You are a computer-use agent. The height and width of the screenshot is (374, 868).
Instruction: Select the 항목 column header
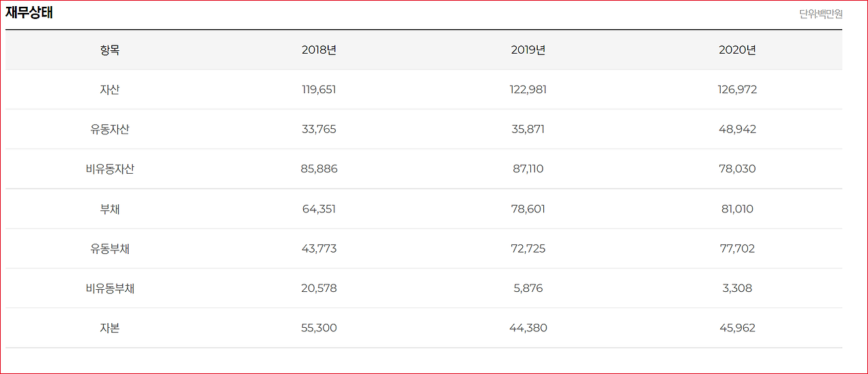tap(110, 50)
